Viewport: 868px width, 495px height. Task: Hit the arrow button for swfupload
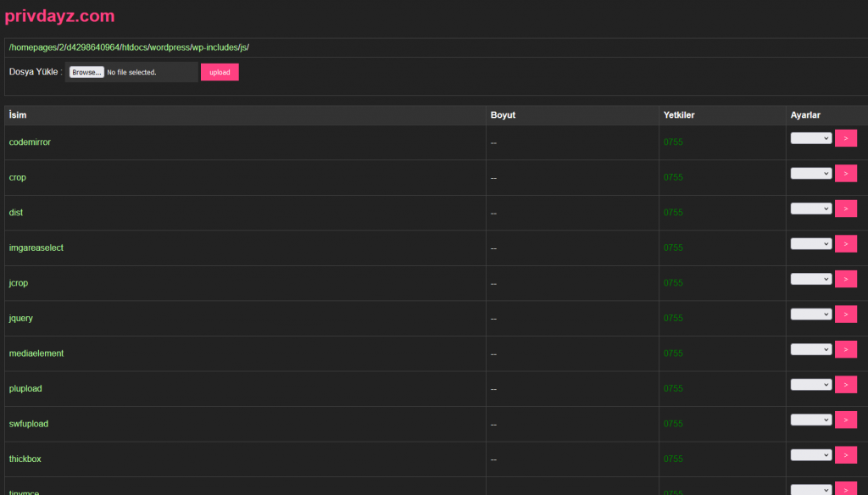tap(845, 420)
